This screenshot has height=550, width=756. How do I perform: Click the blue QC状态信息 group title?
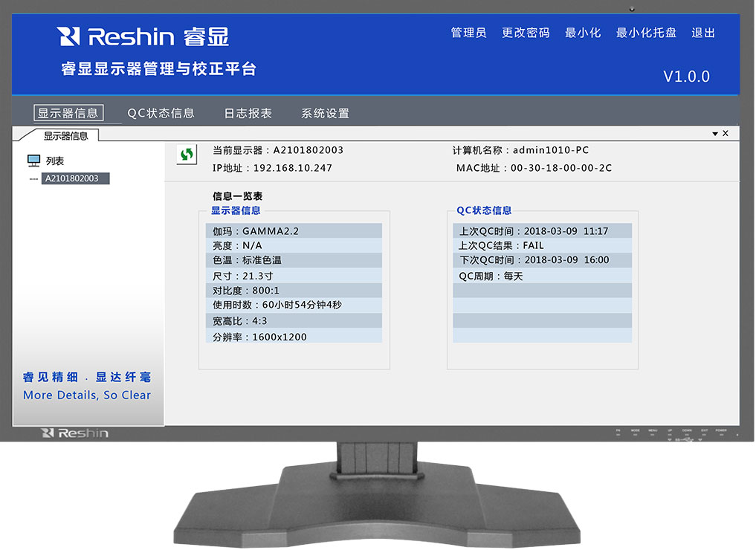pos(484,210)
